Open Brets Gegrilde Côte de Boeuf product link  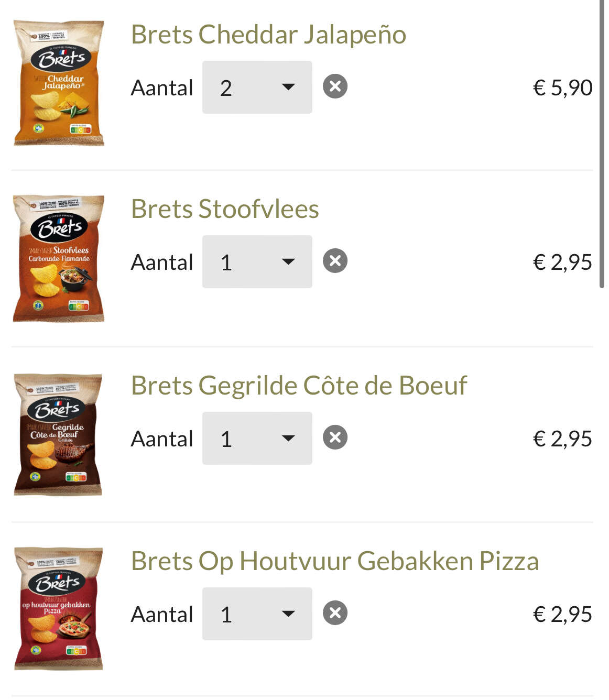tap(299, 386)
